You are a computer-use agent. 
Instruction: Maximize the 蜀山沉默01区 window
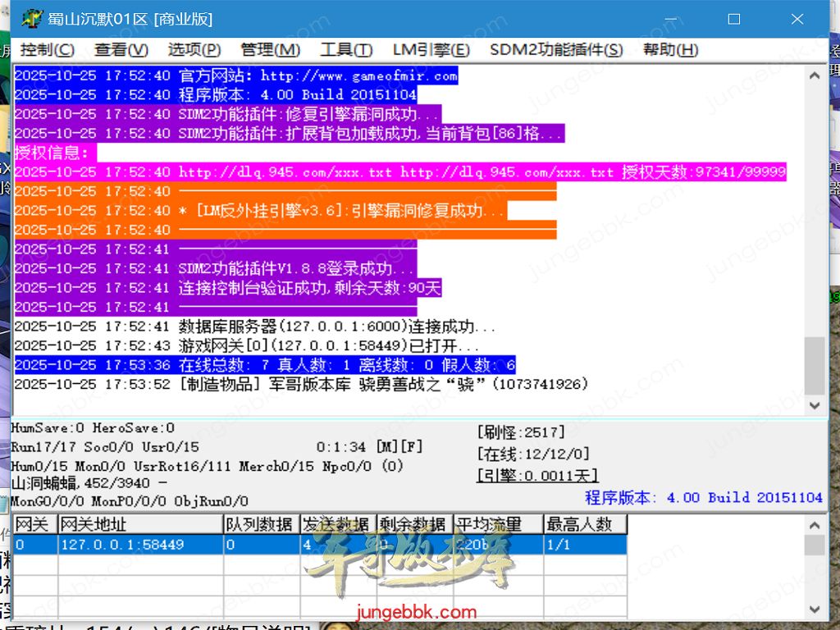tap(734, 18)
